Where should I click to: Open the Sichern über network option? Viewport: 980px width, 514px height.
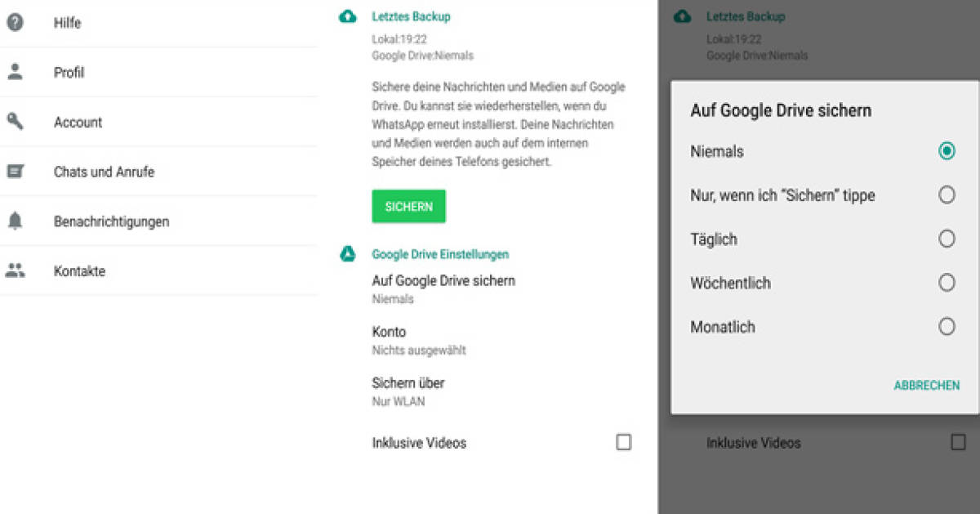pos(408,391)
